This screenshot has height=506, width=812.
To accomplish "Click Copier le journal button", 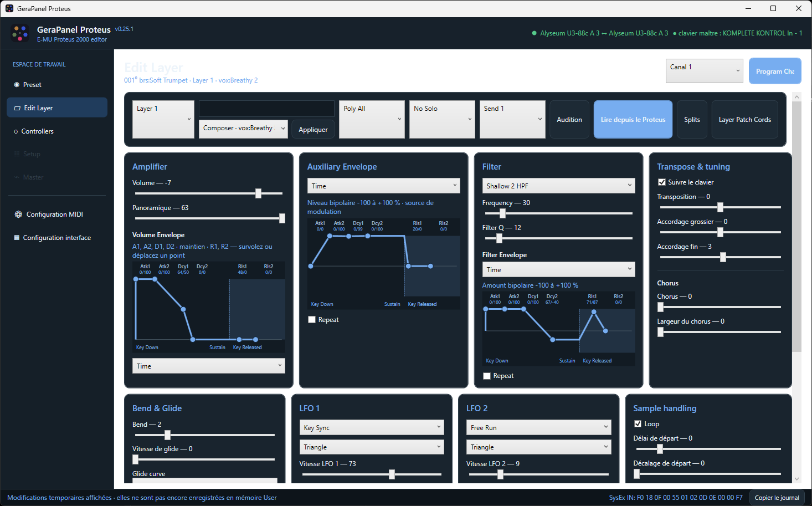I will [x=777, y=497].
